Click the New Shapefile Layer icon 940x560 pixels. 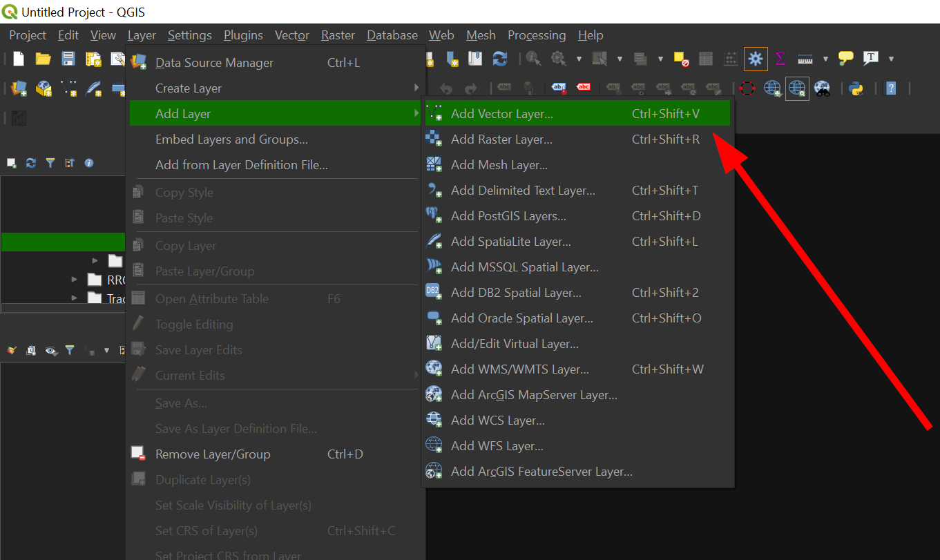[x=68, y=88]
